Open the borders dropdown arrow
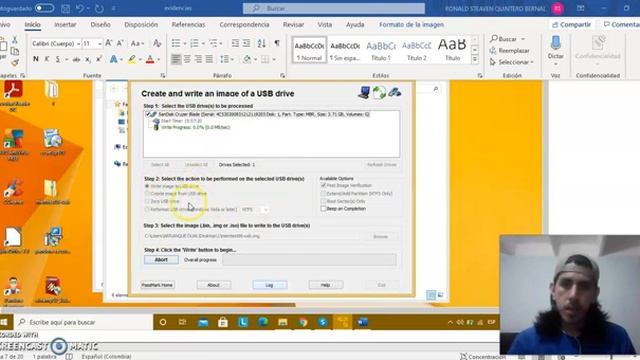This screenshot has width=640, height=360. pos(274,60)
